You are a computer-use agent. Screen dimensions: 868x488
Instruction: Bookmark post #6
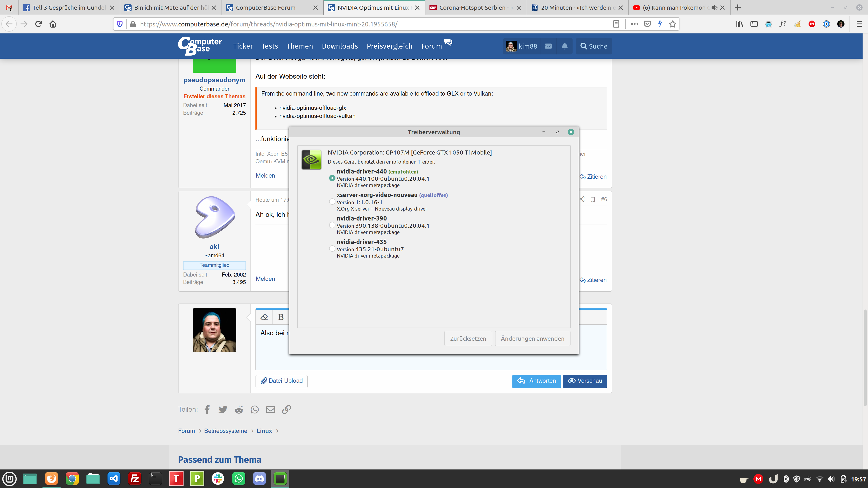[593, 199]
